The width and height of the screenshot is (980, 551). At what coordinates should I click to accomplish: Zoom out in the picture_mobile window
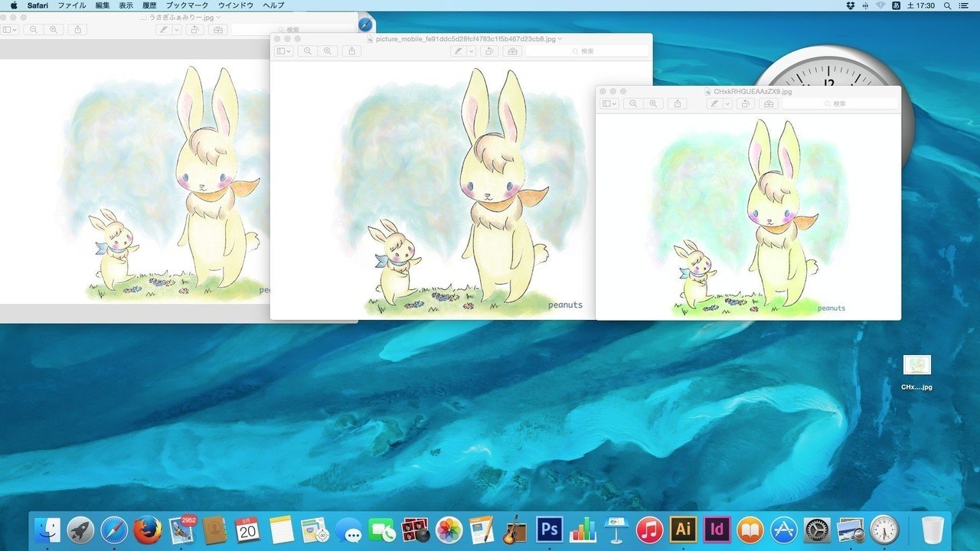click(x=307, y=51)
